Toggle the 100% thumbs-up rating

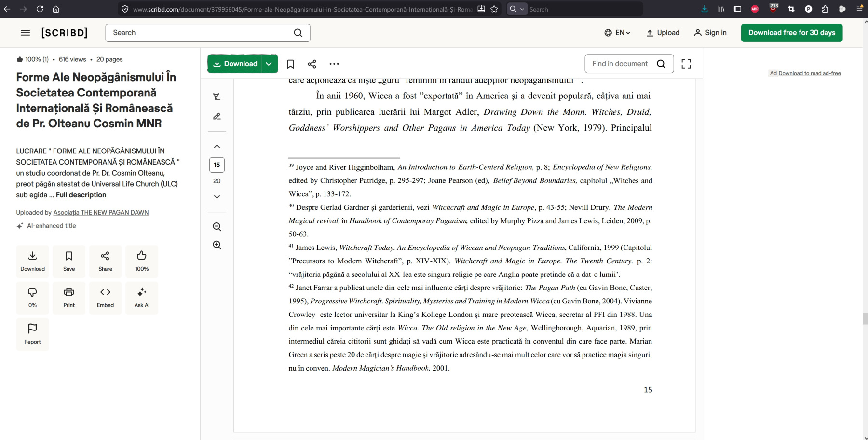tap(142, 261)
